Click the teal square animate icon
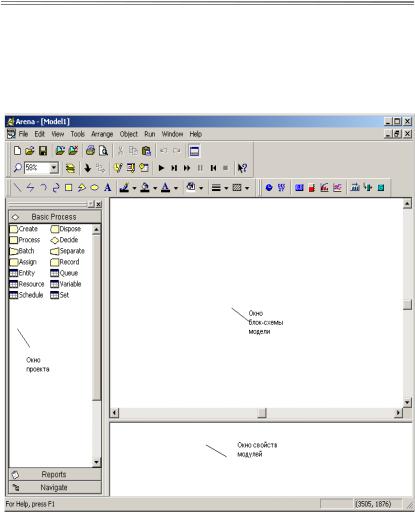 381,188
